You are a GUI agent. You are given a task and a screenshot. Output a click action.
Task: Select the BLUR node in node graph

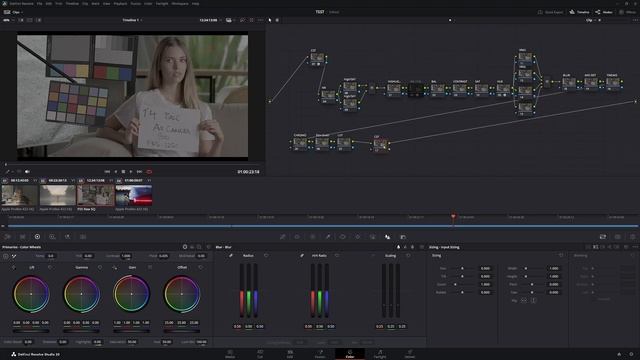(569, 83)
